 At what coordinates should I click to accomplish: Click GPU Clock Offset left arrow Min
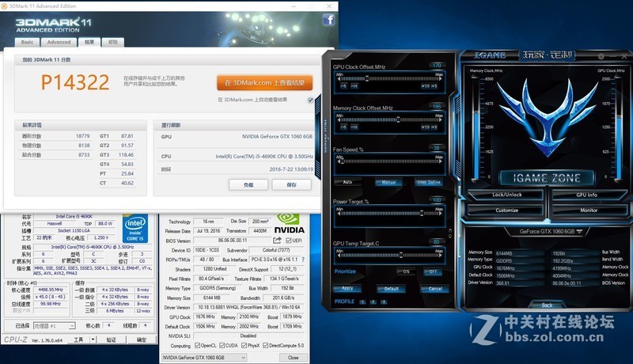point(339,79)
